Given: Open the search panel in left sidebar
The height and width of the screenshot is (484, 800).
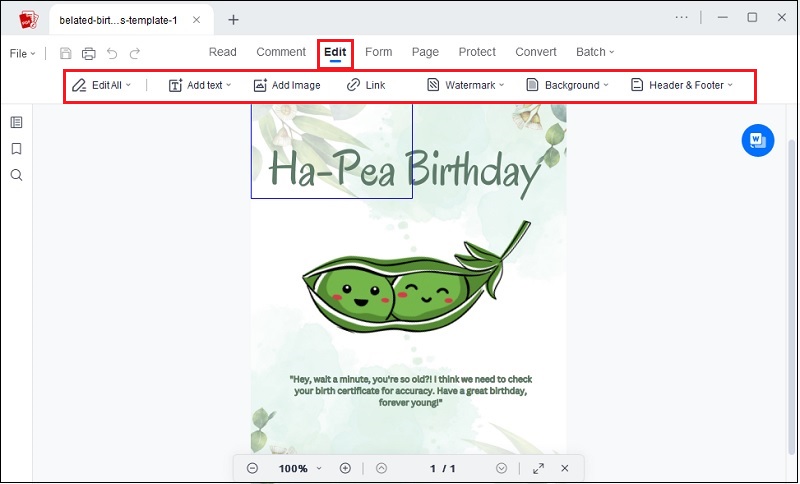Looking at the screenshot, I should pyautogui.click(x=16, y=175).
